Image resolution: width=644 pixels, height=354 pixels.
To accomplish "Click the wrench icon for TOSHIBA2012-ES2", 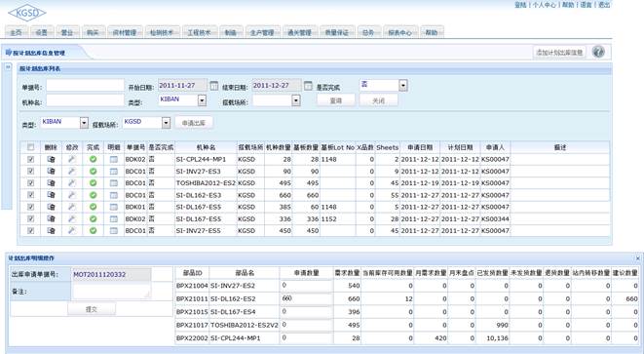I will coord(72,183).
